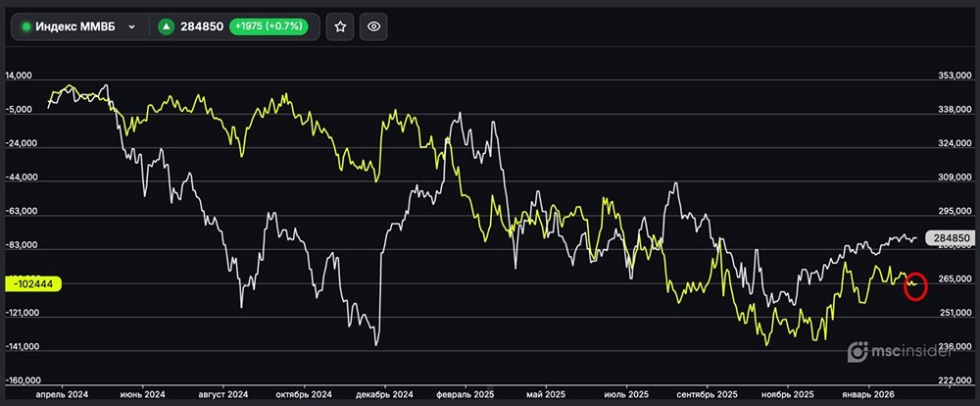The image size is (980, 406).
Task: Add the index to favorites with the star icon
Action: coord(340,27)
